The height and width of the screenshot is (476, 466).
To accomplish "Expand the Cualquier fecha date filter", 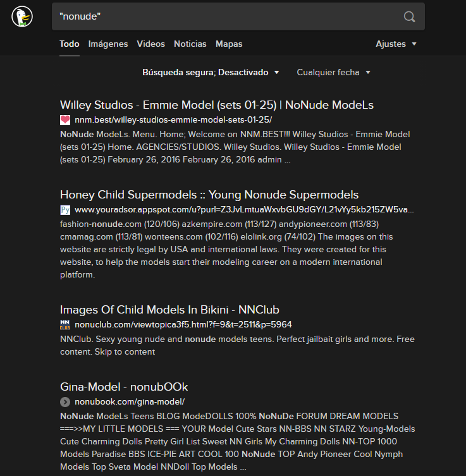I will click(333, 72).
